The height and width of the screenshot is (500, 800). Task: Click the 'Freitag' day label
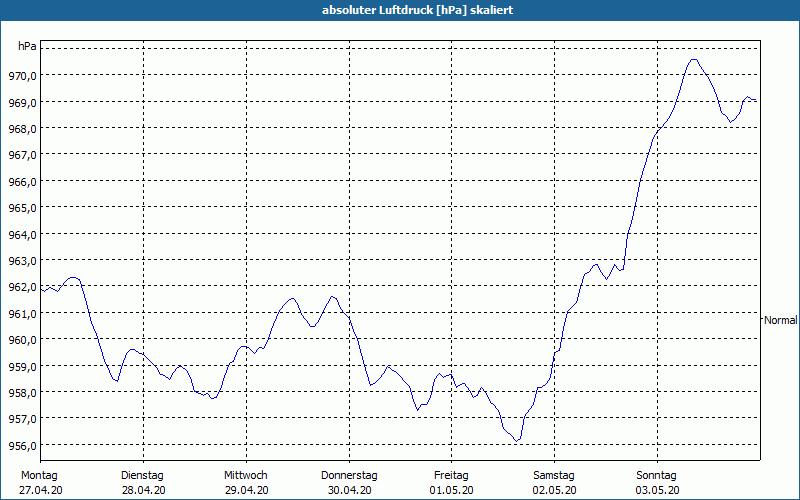pyautogui.click(x=451, y=476)
